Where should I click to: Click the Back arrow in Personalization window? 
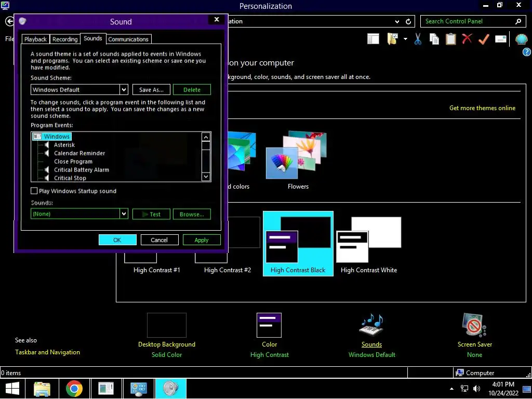9,21
